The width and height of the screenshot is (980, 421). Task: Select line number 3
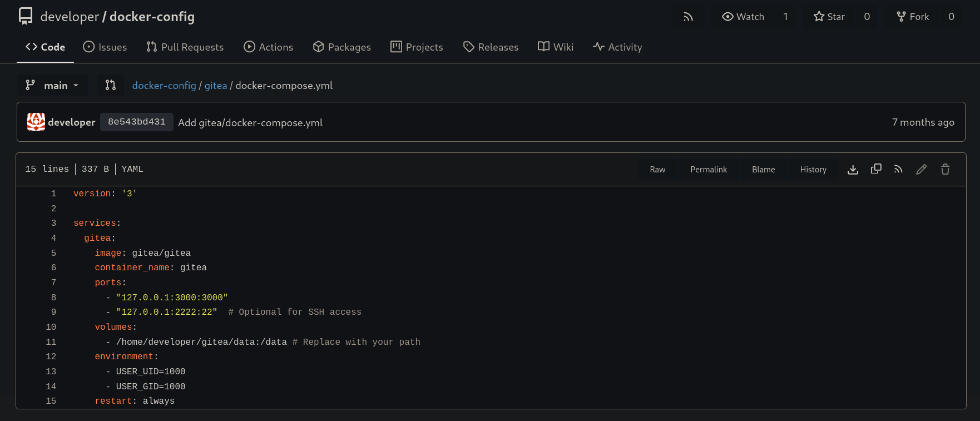click(53, 223)
